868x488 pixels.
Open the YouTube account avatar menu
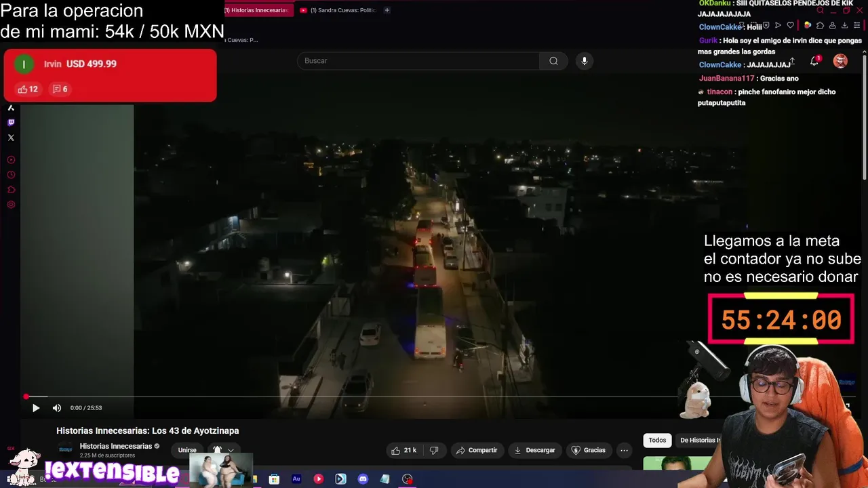pyautogui.click(x=840, y=61)
